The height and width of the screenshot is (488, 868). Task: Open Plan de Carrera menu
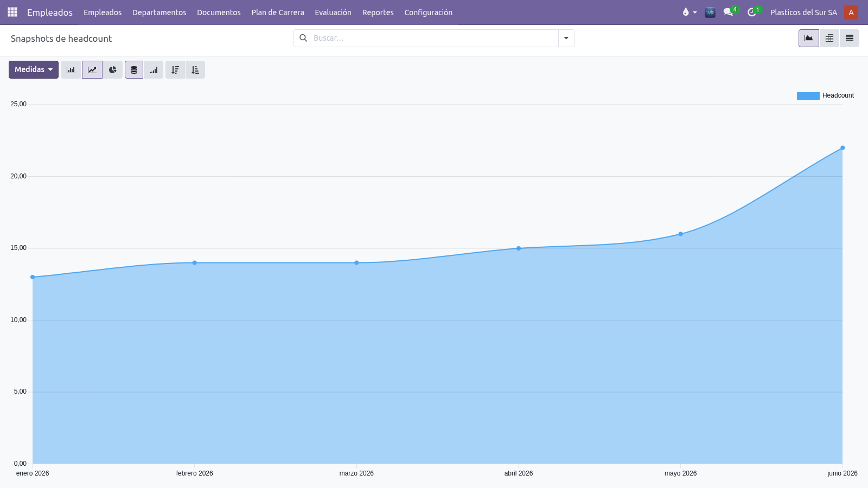click(278, 12)
